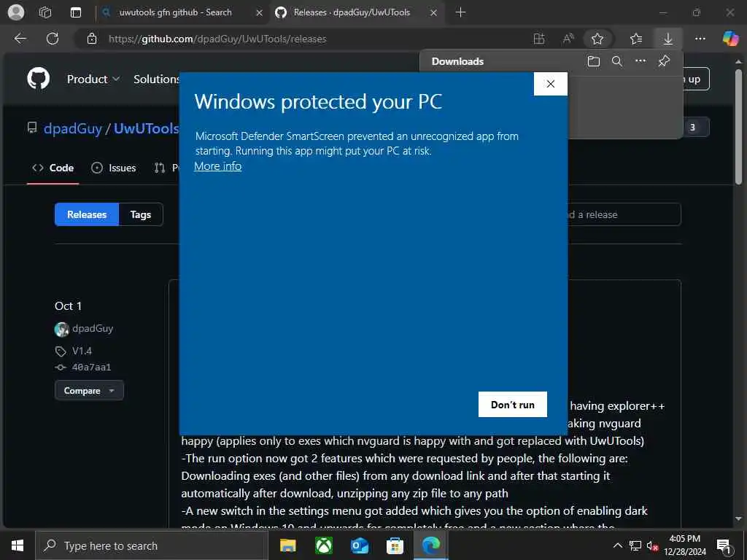The image size is (747, 560).
Task: Click the Edge icon on the taskbar
Action: (x=430, y=545)
